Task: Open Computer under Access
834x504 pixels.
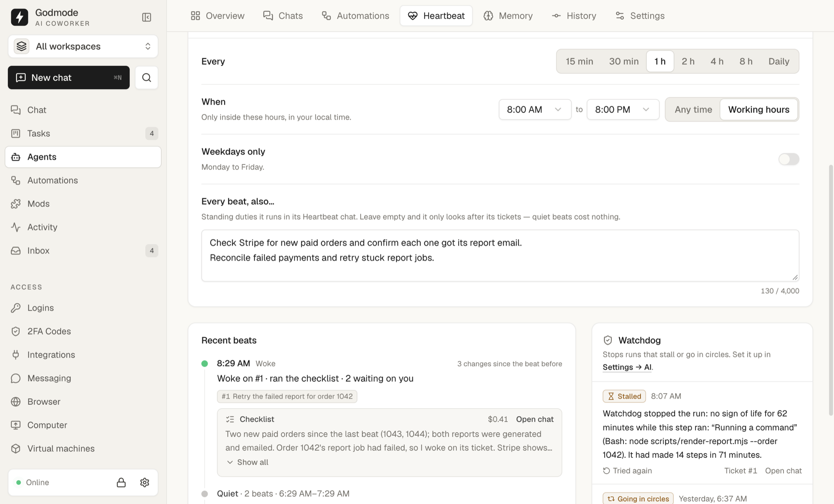Action: coord(83,425)
